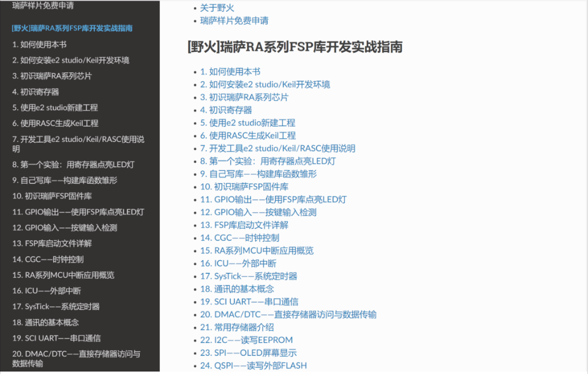Click content link 24. QSPI——读写外部FLASH
The height and width of the screenshot is (374, 588).
[254, 365]
